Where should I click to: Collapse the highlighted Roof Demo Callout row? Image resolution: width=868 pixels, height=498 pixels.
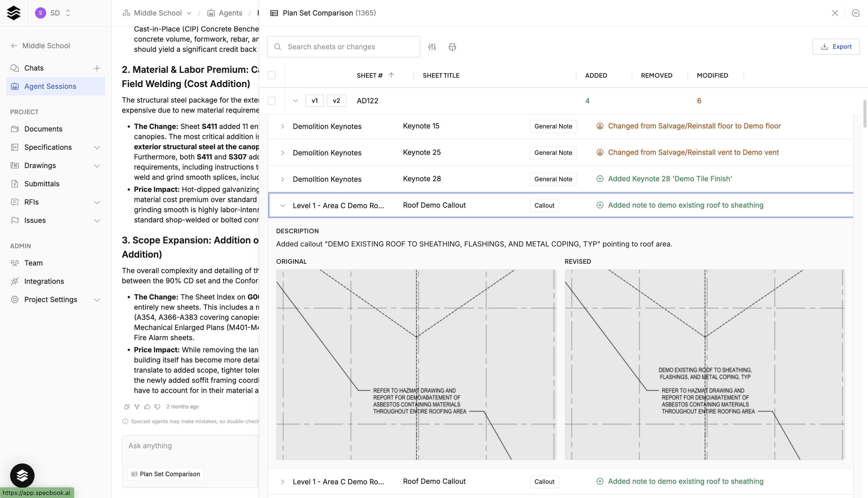point(282,206)
